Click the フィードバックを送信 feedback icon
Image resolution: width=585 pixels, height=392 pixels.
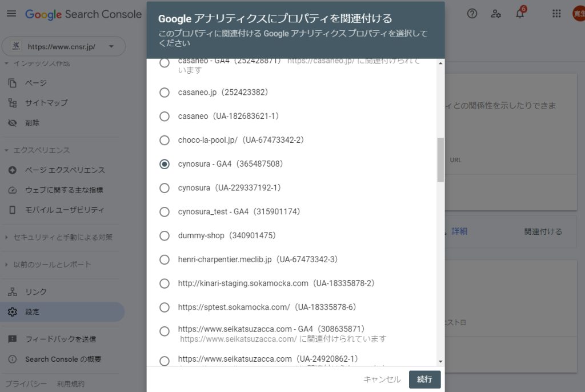tap(13, 339)
